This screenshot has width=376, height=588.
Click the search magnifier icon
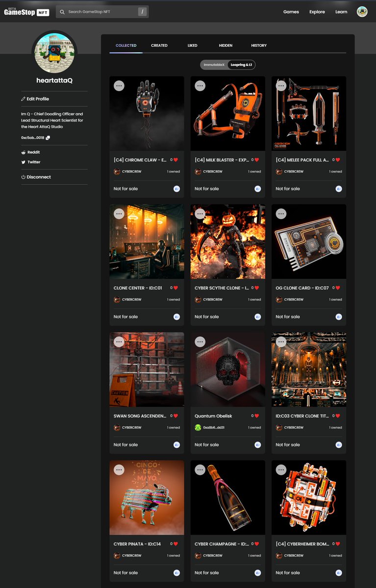62,12
